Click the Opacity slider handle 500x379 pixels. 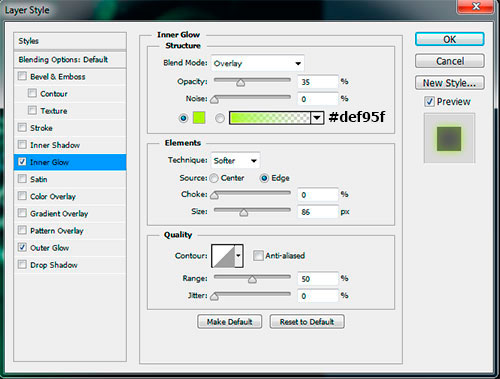point(240,82)
